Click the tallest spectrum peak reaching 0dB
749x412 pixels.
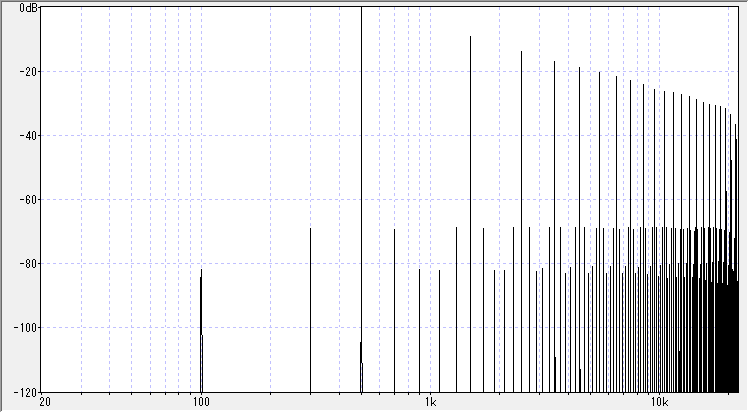(362, 200)
